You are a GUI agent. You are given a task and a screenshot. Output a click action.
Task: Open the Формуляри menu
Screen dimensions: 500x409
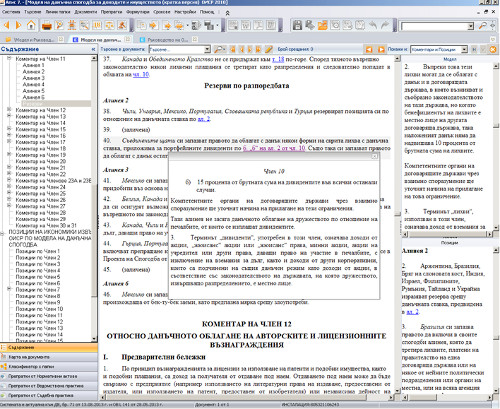(138, 12)
